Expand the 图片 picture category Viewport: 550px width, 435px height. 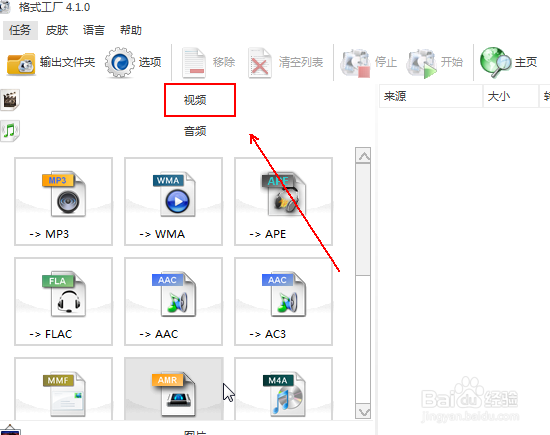click(x=195, y=432)
